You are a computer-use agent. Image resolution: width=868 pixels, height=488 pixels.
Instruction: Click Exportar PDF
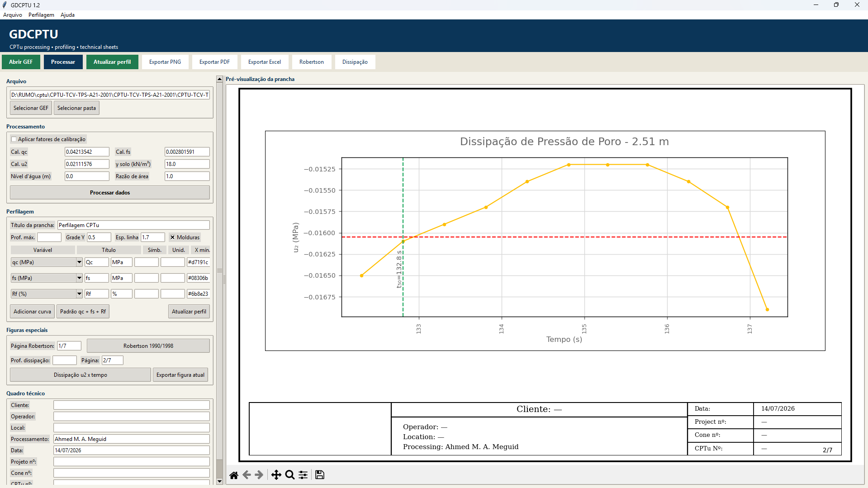coord(214,62)
